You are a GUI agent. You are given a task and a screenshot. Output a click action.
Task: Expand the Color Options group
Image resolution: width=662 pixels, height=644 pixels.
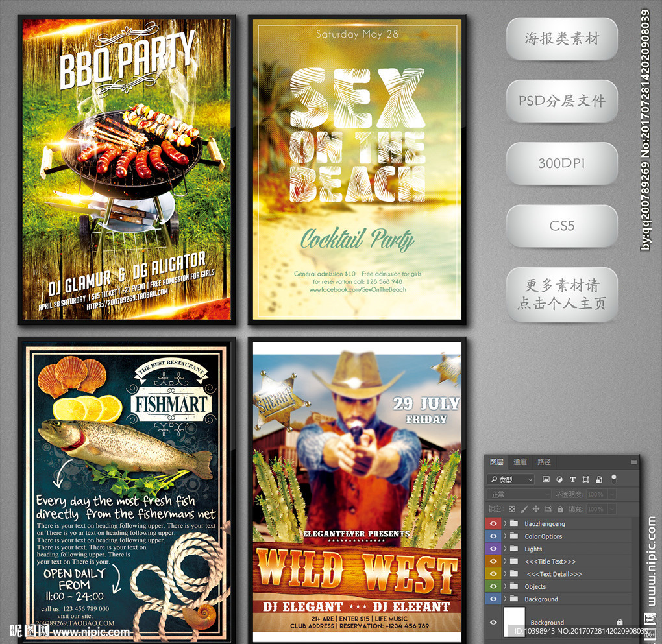point(505,536)
